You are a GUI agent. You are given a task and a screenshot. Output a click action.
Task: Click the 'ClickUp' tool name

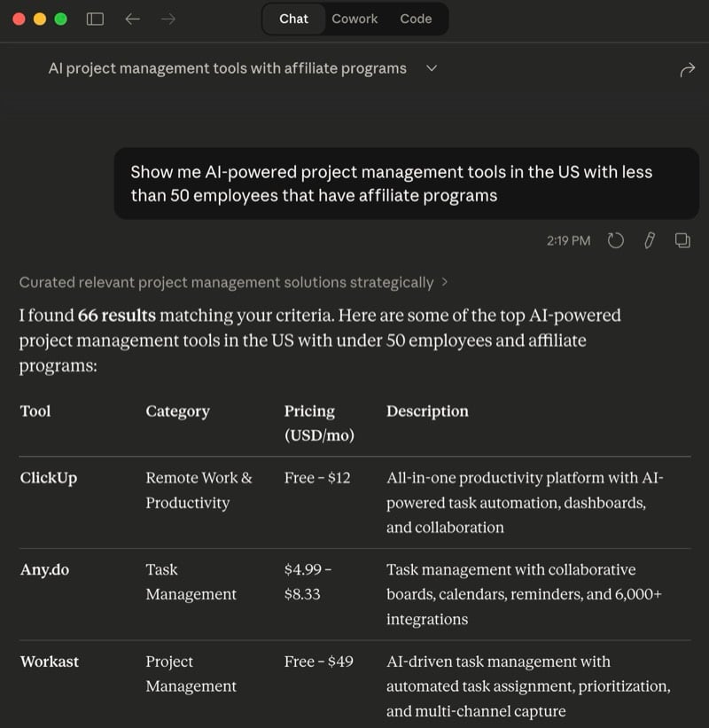(x=49, y=478)
